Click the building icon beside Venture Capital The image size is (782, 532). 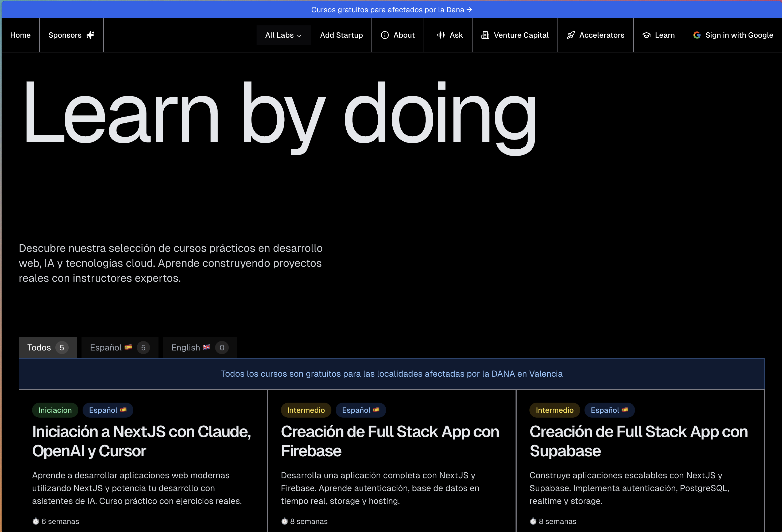[485, 35]
